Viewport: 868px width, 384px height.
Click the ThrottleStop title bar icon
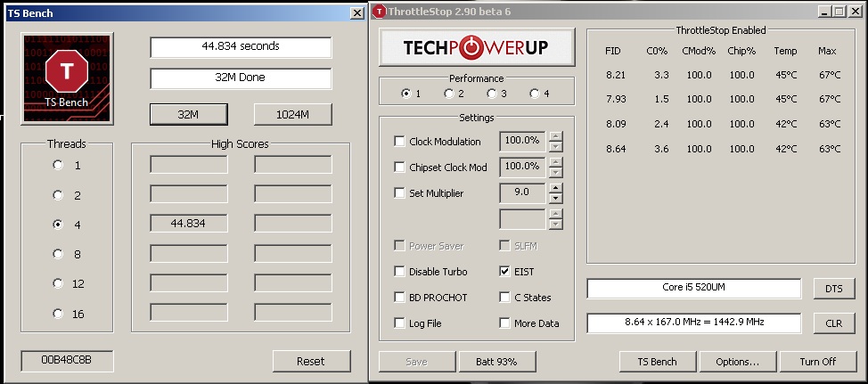tap(379, 11)
